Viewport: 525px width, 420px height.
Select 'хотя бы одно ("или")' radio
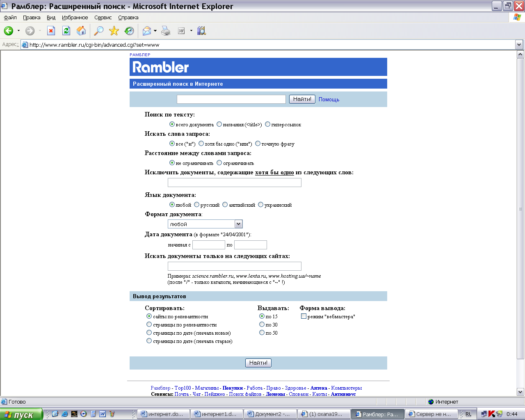coord(201,144)
